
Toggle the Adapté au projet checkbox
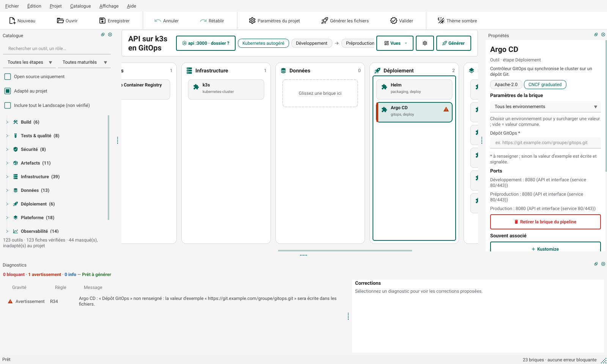click(x=8, y=91)
